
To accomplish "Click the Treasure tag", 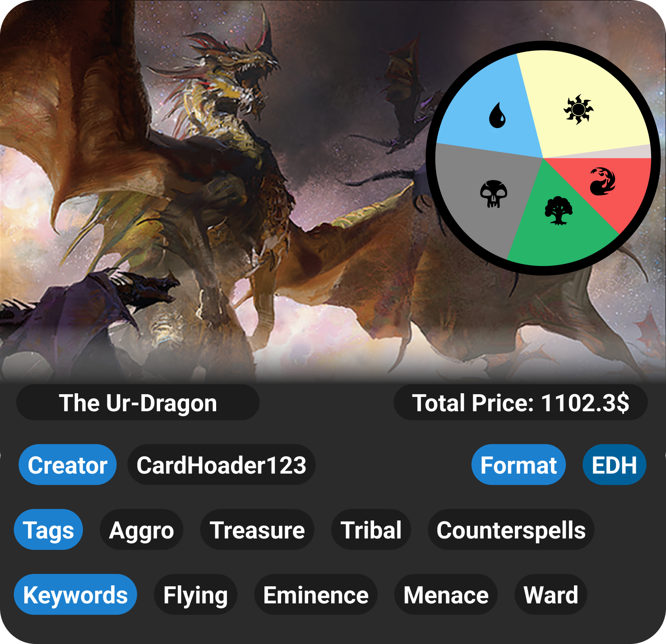I will pos(256,530).
